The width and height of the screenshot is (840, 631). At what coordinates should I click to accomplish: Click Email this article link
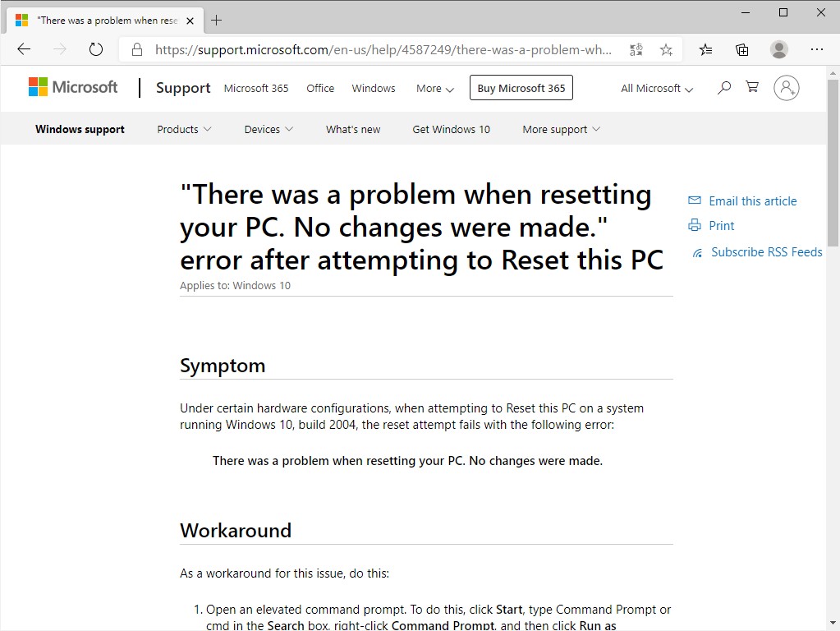pyautogui.click(x=753, y=201)
